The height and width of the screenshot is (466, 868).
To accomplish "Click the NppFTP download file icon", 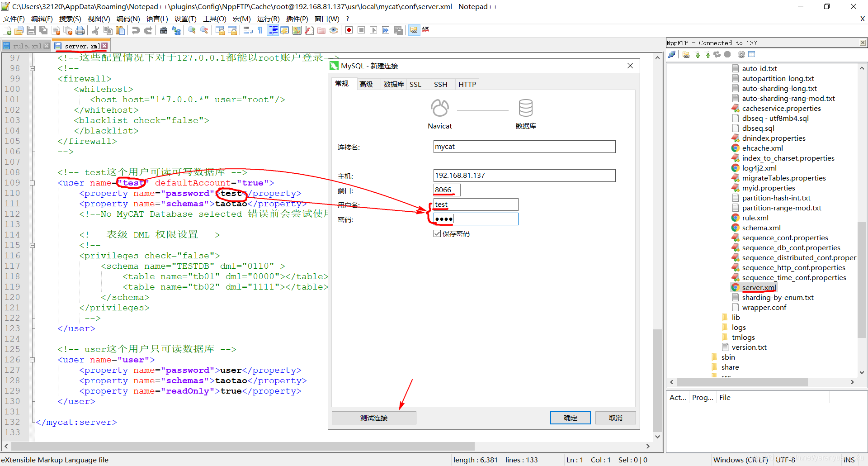I will pos(698,55).
